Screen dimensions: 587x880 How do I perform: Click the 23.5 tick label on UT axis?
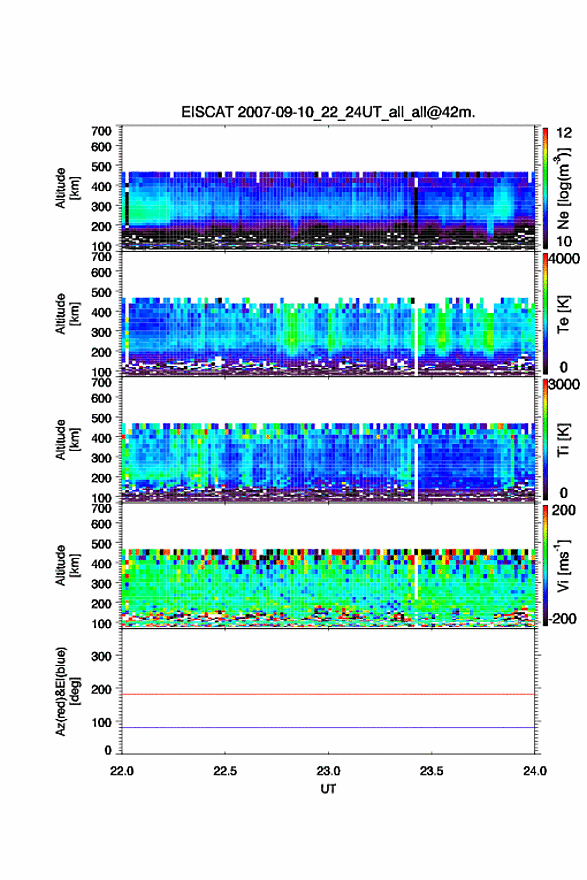click(x=432, y=771)
